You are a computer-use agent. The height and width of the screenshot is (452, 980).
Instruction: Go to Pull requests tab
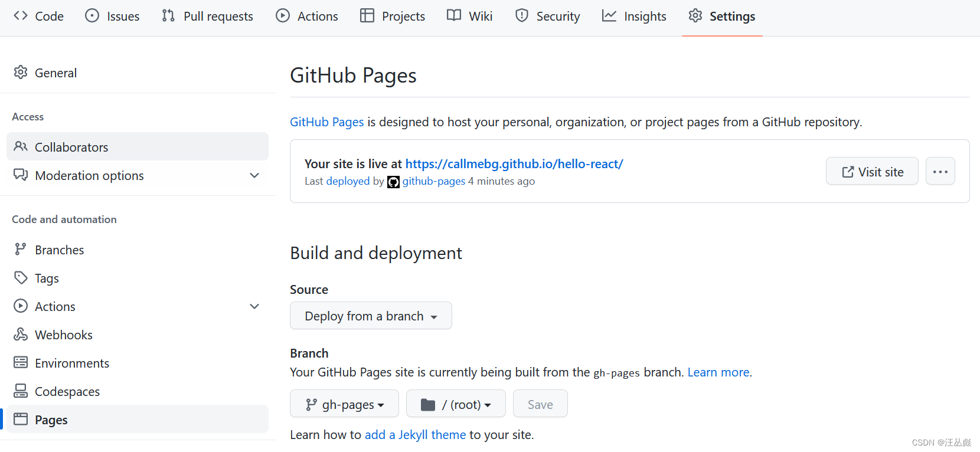click(207, 16)
